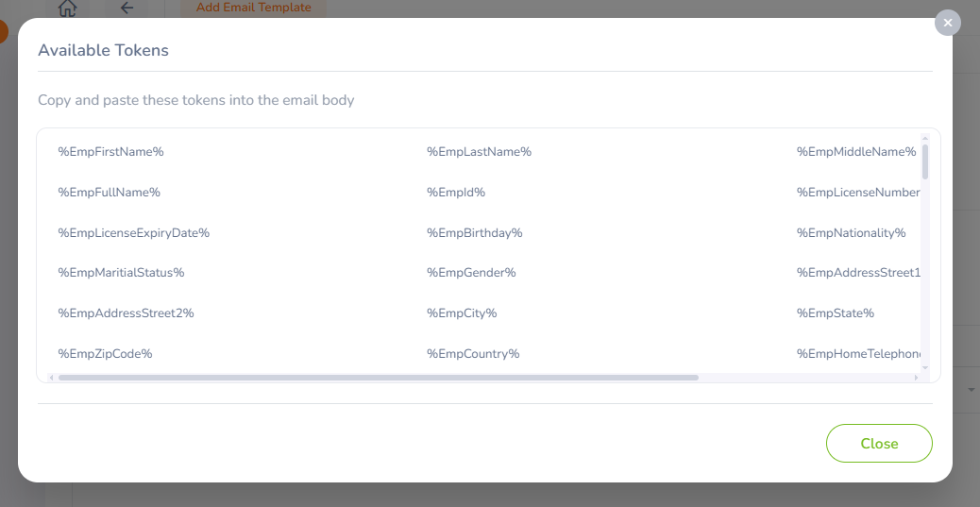
Task: Click the vertical scrollbar thumb in token list
Action: click(925, 161)
